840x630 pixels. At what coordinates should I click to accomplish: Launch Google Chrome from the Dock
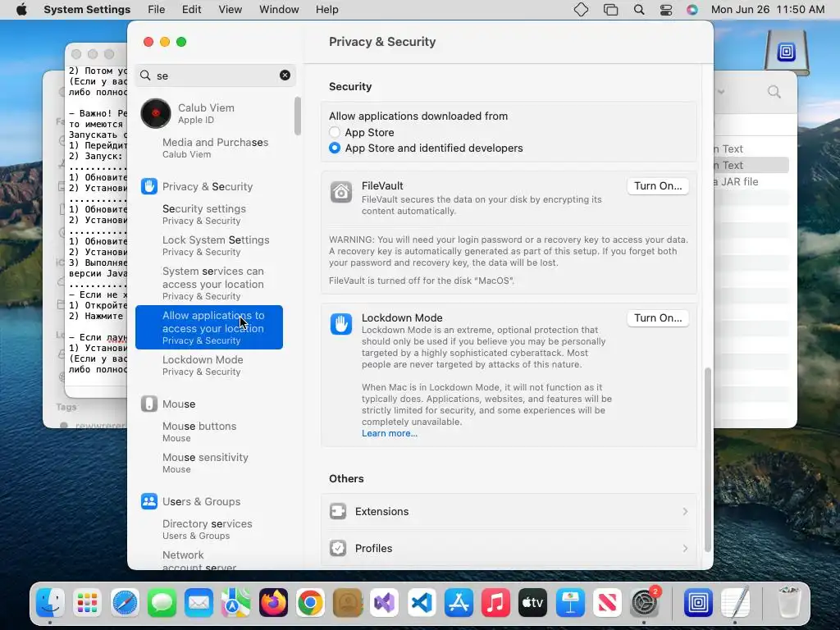pyautogui.click(x=310, y=603)
